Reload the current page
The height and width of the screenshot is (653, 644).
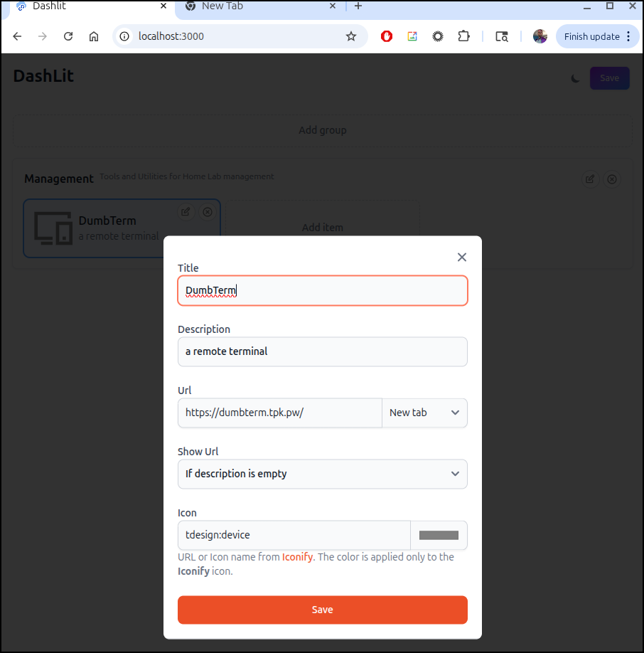pos(68,36)
